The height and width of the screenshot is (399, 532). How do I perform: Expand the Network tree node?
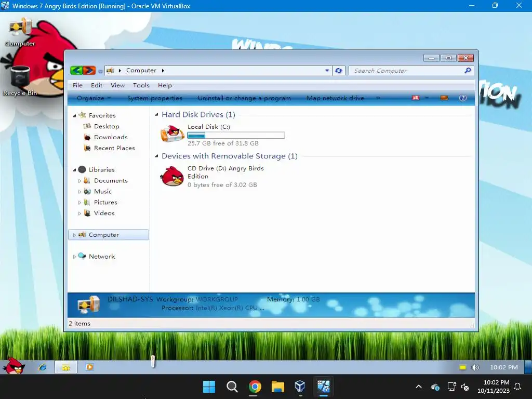coord(74,257)
